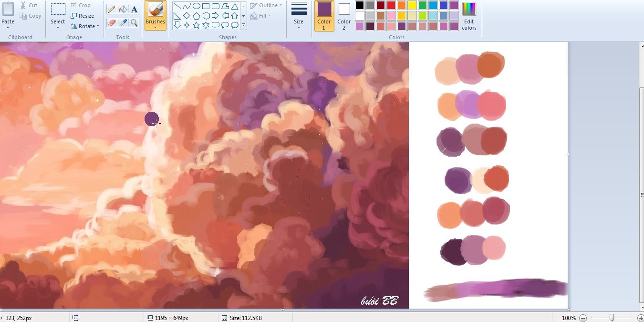Choose the Six-point star shape
This screenshot has width=644, height=322.
coord(206,25)
